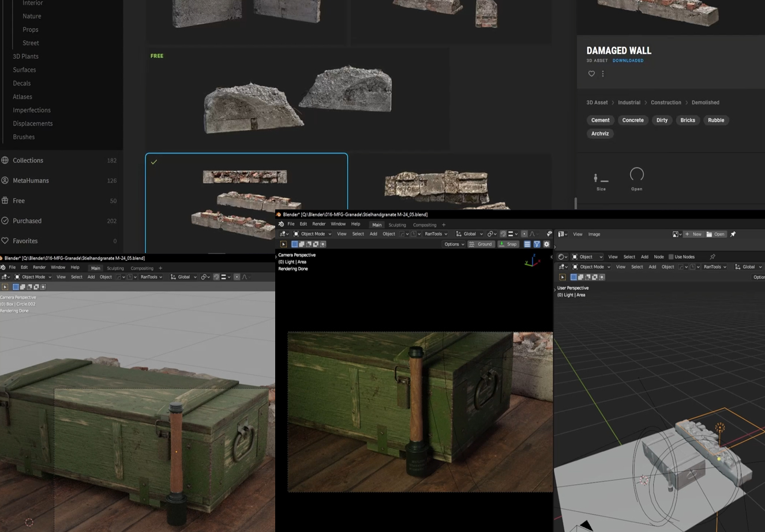Click the select box tool icon in right 3D viewport
The height and width of the screenshot is (532, 765).
562,277
